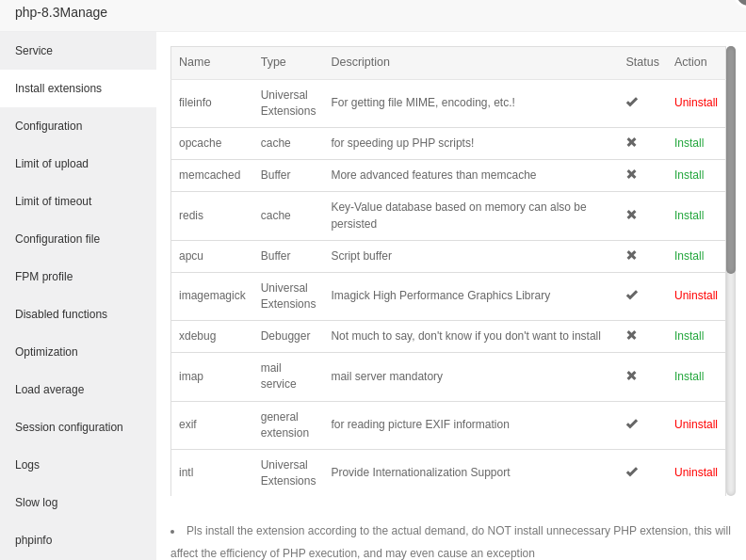Install the opcache extension
This screenshot has height=560, width=746.
coord(689,143)
